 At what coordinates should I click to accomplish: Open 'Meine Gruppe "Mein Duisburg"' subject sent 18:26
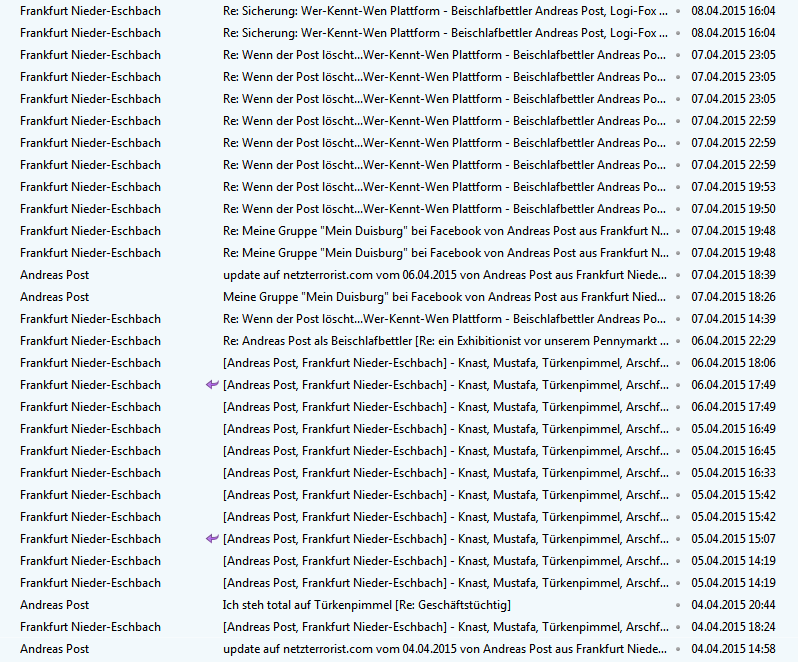click(x=444, y=297)
